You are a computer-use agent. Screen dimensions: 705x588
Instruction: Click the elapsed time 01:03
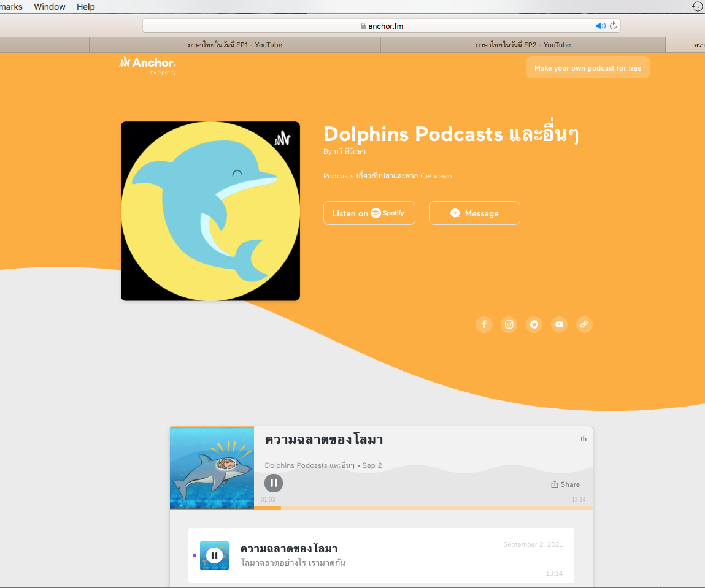pos(268,500)
